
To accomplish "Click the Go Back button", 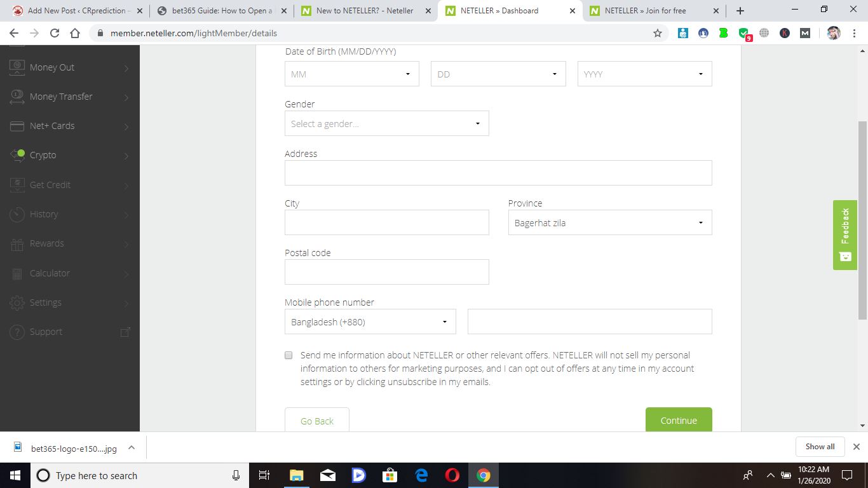I will (x=317, y=420).
